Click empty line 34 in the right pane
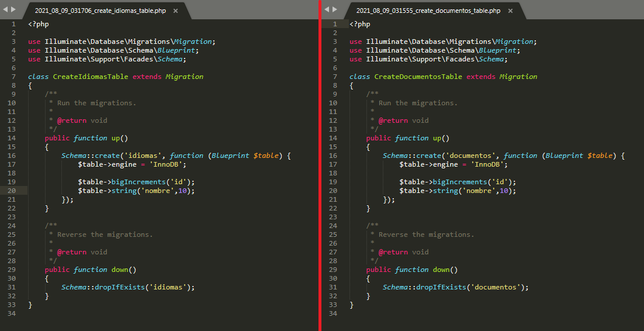644x331 pixels. coord(468,313)
